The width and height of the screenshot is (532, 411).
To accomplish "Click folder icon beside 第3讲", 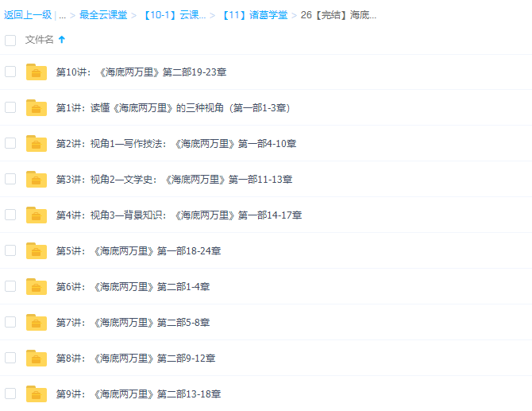I will [37, 180].
